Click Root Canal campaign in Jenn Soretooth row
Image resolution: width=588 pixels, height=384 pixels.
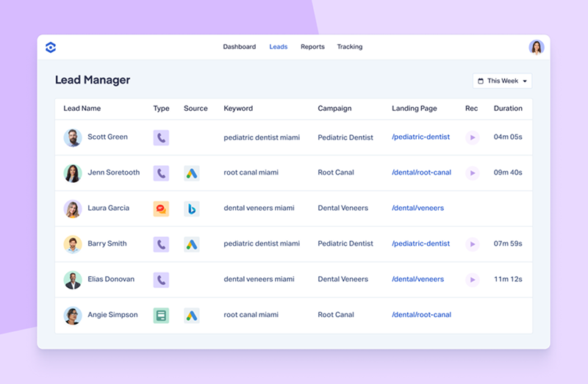pyautogui.click(x=336, y=173)
